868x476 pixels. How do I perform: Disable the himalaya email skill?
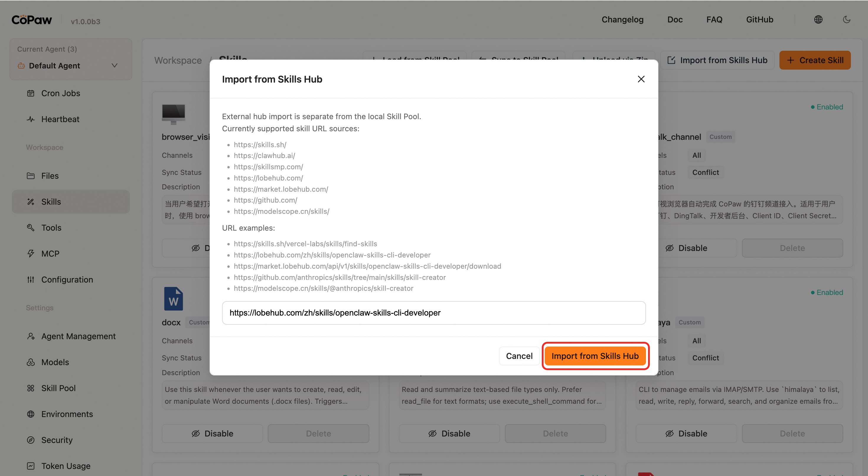pos(686,433)
